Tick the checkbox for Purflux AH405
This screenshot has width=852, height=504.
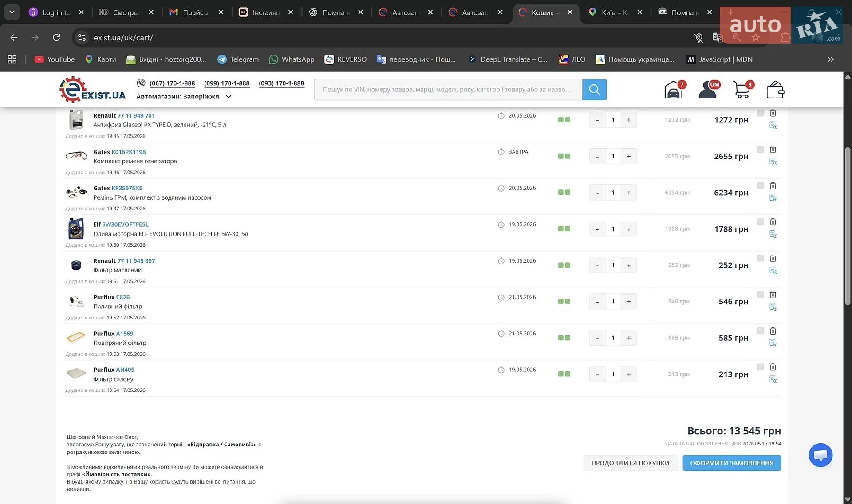coord(760,367)
